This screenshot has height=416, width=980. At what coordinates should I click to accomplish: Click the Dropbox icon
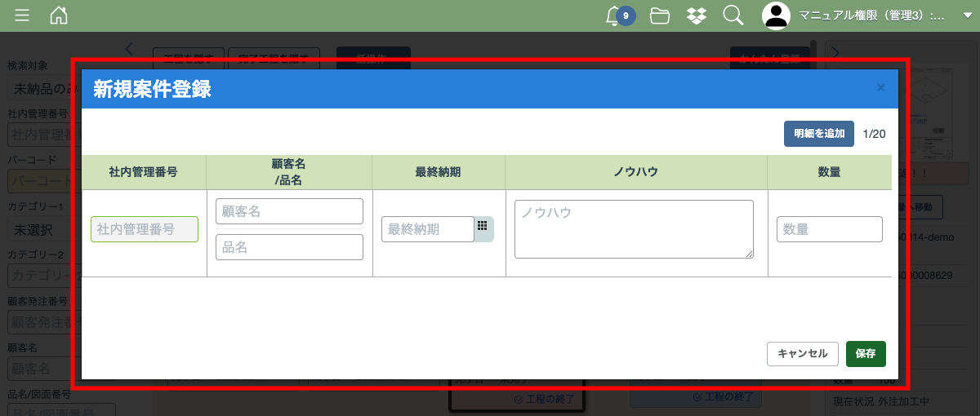coord(697,15)
